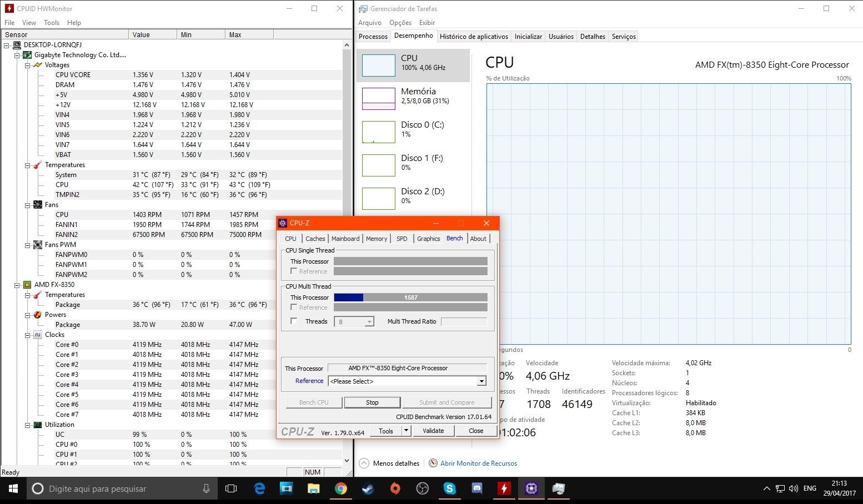This screenshot has height=504, width=863.
Task: Open File Explorer from the taskbar
Action: pyautogui.click(x=313, y=489)
